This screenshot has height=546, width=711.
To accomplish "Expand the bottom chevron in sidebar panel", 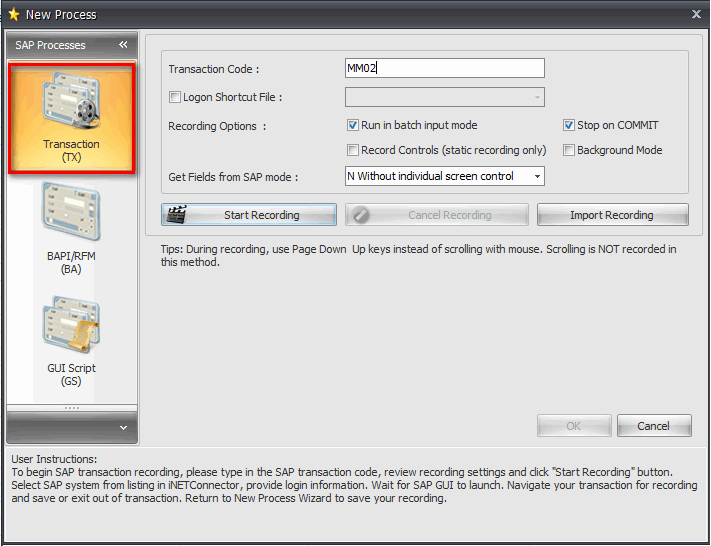I will point(123,427).
